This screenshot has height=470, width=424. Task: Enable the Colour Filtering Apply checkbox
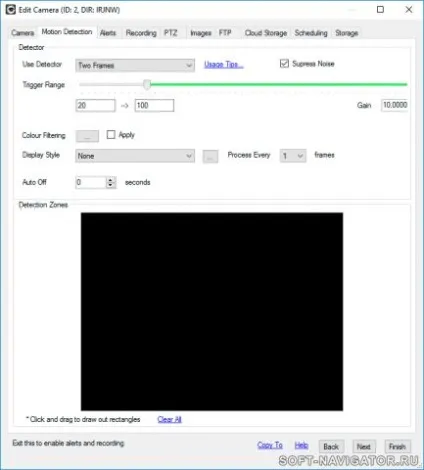coord(111,135)
